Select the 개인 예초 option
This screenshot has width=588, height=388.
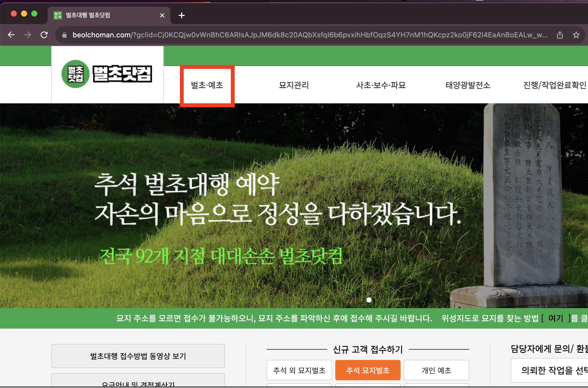(x=436, y=370)
